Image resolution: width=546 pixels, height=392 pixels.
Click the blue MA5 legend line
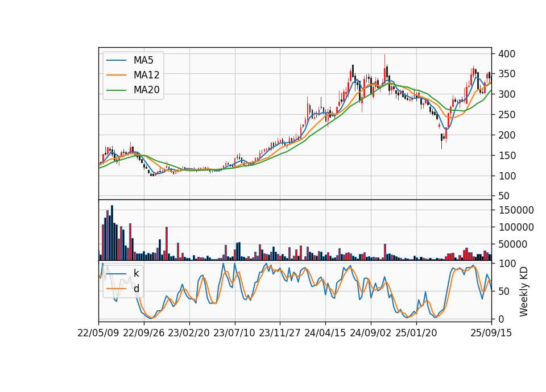point(116,60)
